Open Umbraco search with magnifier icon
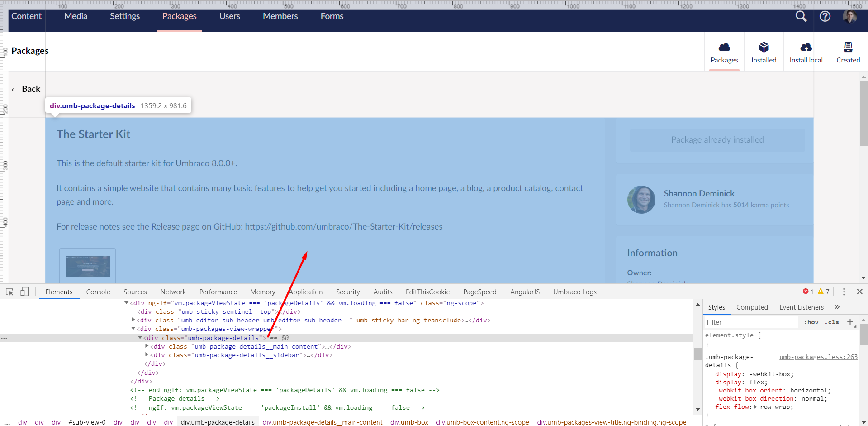The width and height of the screenshot is (868, 426). [801, 16]
